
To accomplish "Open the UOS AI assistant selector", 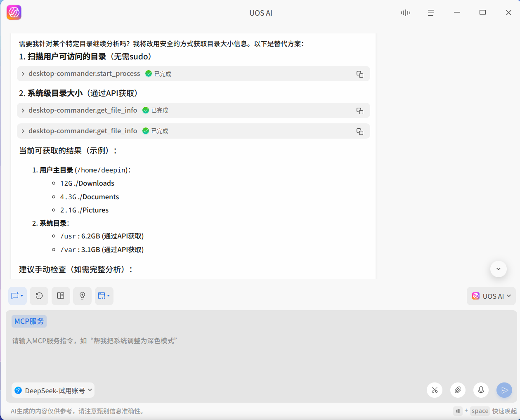I will coord(491,296).
